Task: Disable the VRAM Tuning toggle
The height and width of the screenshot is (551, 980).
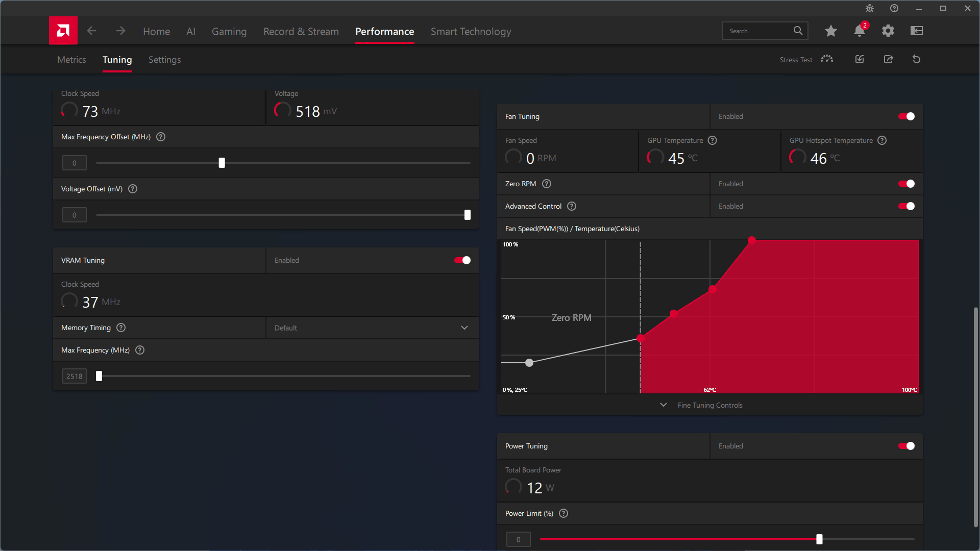Action: 461,260
